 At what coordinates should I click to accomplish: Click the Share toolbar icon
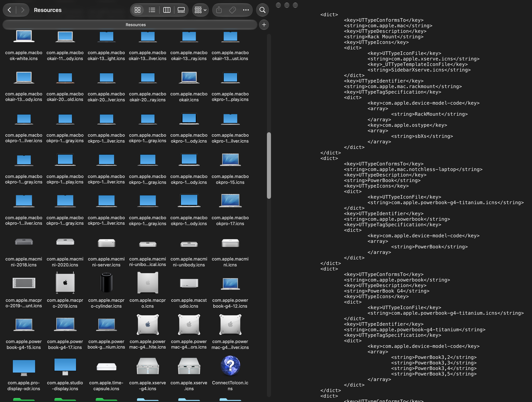tap(219, 10)
